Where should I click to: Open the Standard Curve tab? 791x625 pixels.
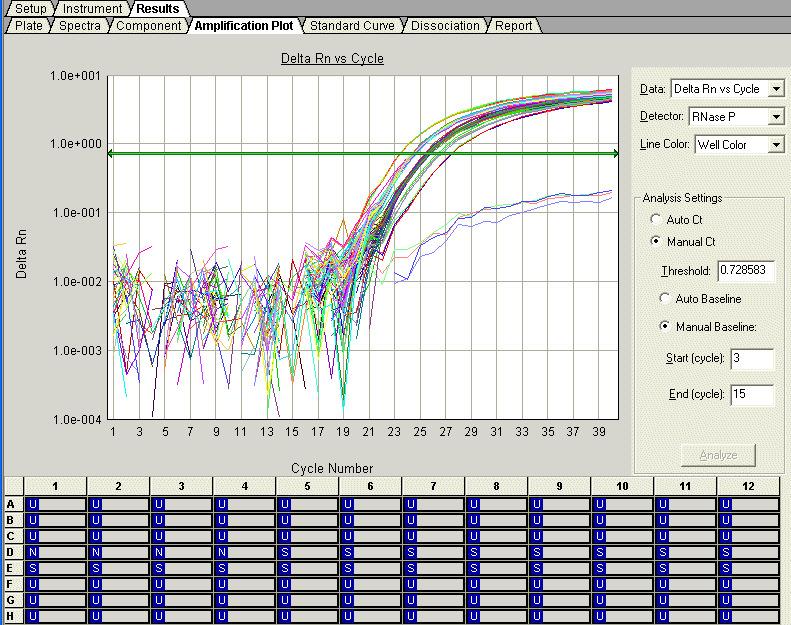352,26
